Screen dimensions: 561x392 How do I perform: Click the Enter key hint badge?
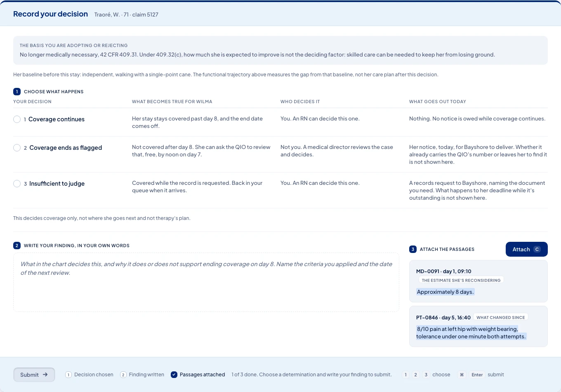click(477, 375)
